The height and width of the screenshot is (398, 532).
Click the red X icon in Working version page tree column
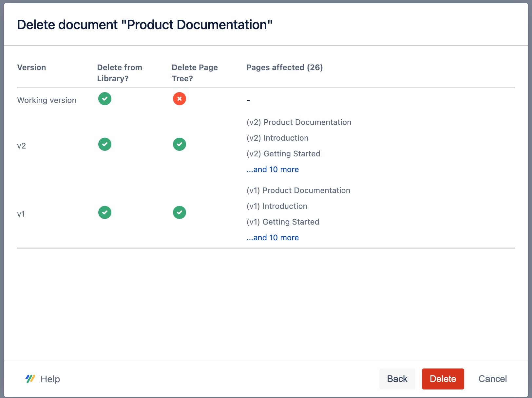coord(179,99)
